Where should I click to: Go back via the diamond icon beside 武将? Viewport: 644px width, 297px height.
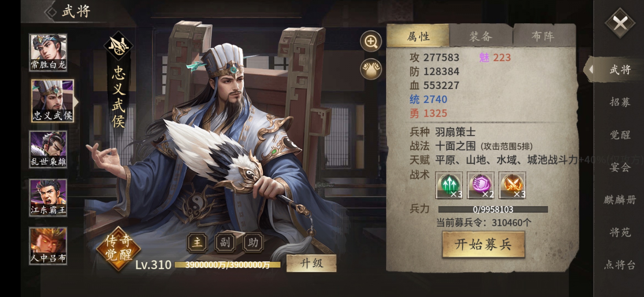tap(51, 12)
